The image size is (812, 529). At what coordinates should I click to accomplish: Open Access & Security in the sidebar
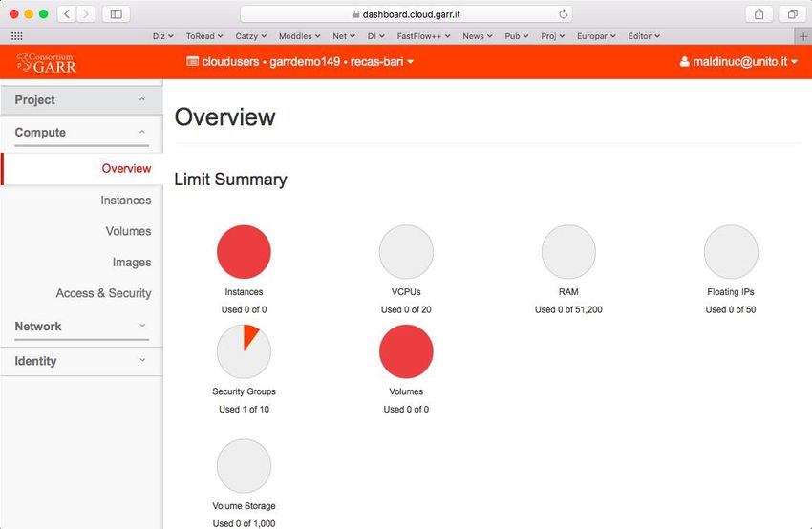(103, 293)
